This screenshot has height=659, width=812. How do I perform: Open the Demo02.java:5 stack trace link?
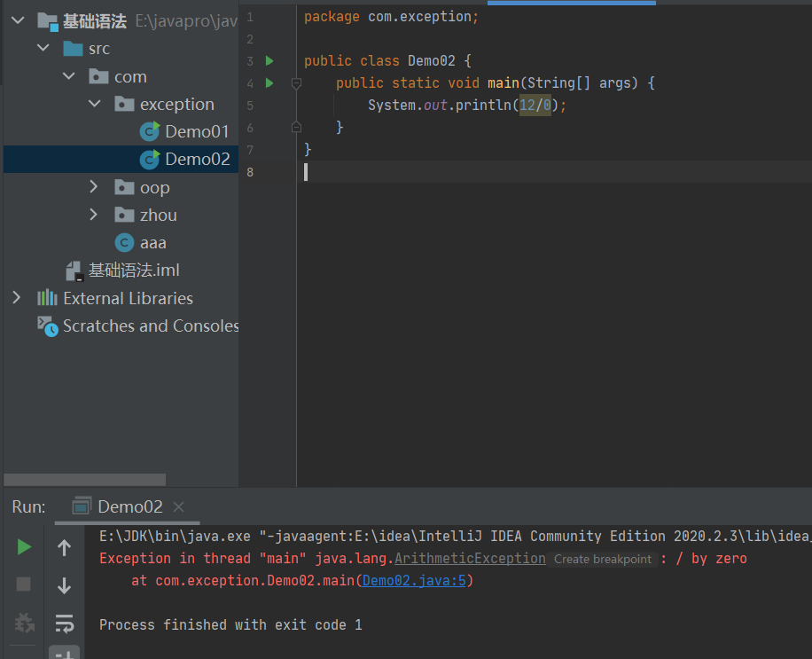[x=414, y=581]
